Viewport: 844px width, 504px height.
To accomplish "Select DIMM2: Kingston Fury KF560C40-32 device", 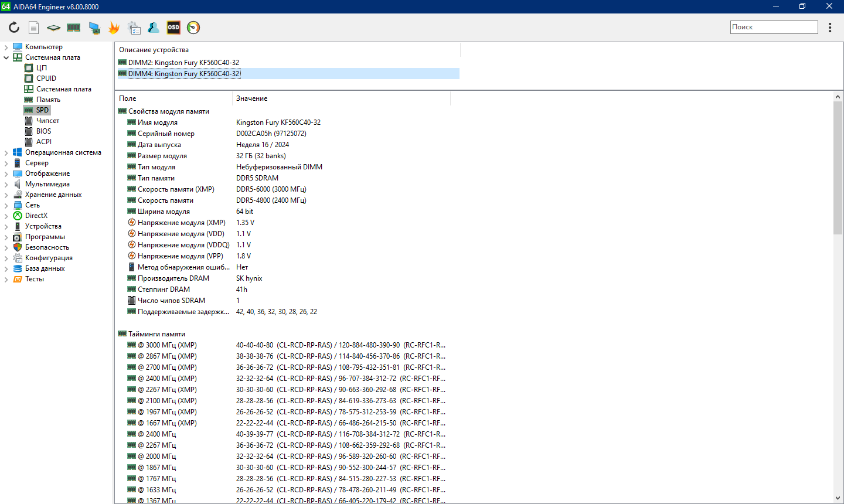I will 183,63.
